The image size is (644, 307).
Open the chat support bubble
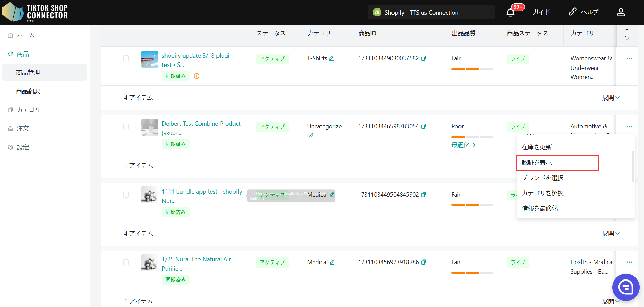[626, 287]
